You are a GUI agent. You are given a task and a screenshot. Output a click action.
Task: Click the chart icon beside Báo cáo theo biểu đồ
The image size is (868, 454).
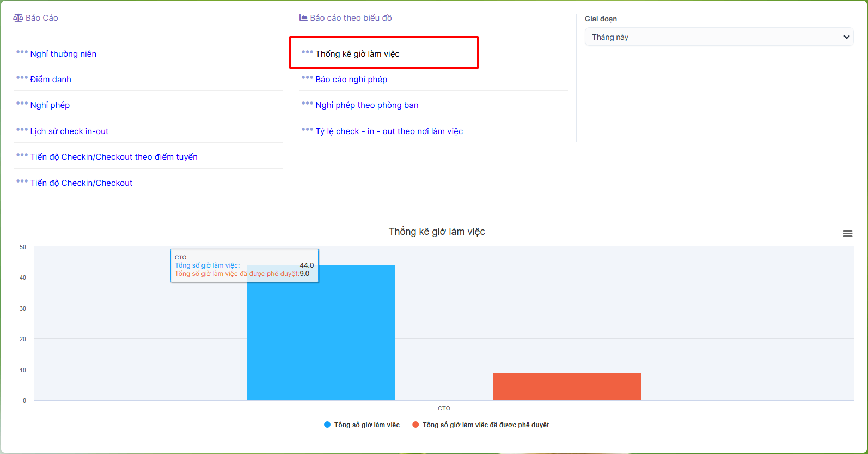(303, 18)
